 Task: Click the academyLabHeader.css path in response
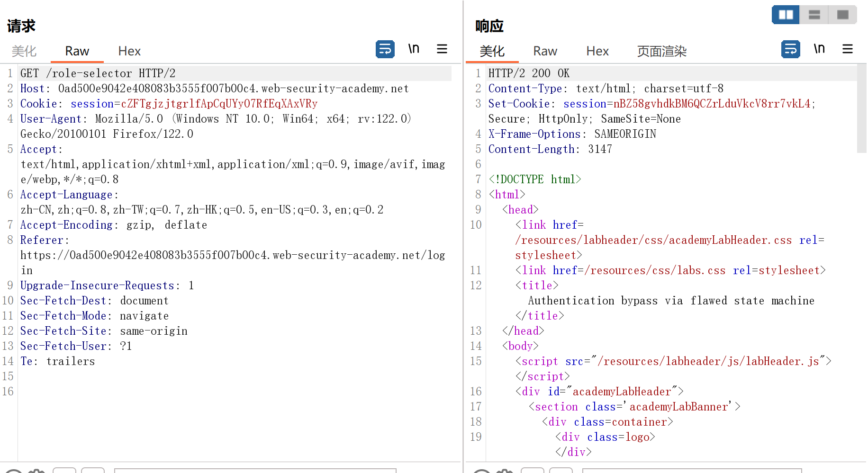[x=654, y=240]
